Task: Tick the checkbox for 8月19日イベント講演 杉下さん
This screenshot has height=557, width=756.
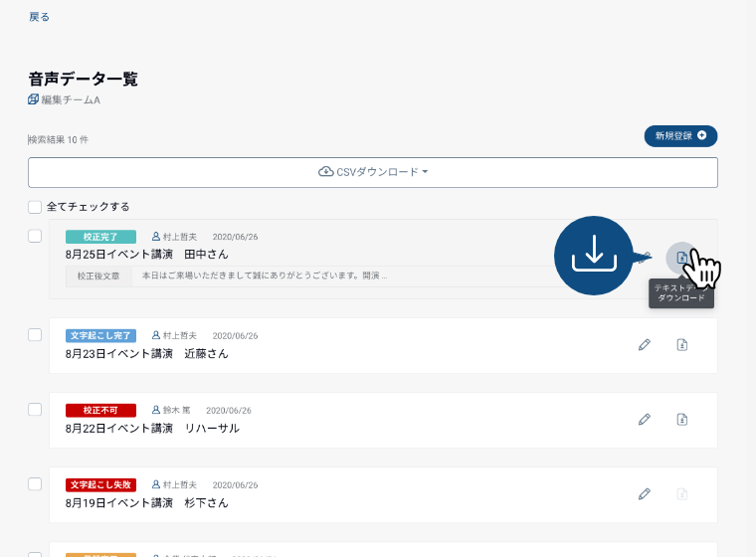Action: point(35,483)
